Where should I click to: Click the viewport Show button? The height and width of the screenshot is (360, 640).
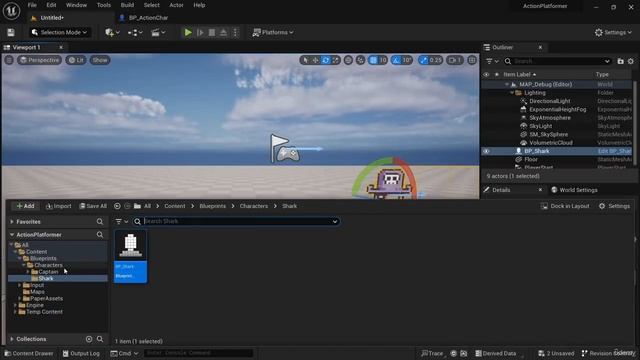click(x=100, y=60)
